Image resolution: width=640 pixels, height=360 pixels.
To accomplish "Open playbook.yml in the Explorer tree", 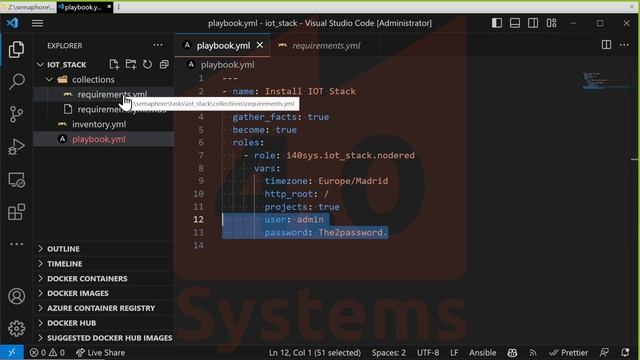I will (x=103, y=139).
